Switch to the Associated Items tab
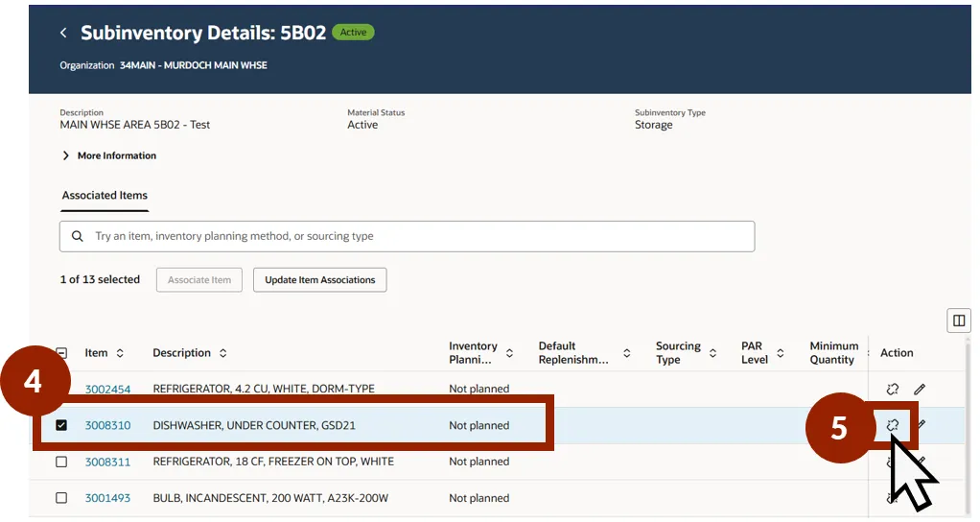The height and width of the screenshot is (522, 980). [105, 195]
